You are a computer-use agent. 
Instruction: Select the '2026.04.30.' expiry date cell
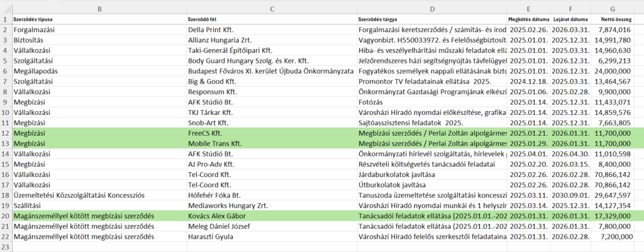click(571, 154)
